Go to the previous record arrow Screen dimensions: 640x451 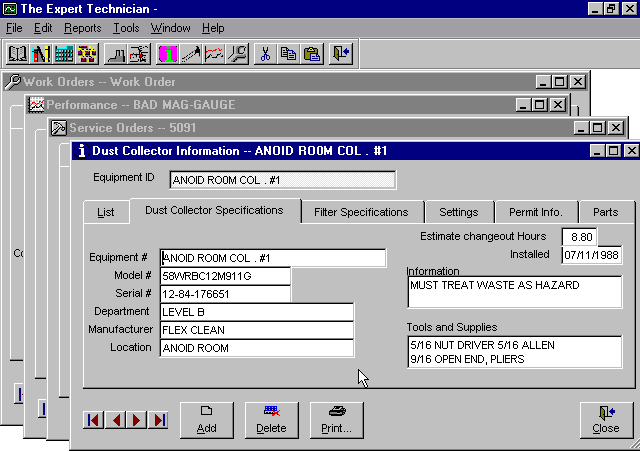(x=115, y=420)
